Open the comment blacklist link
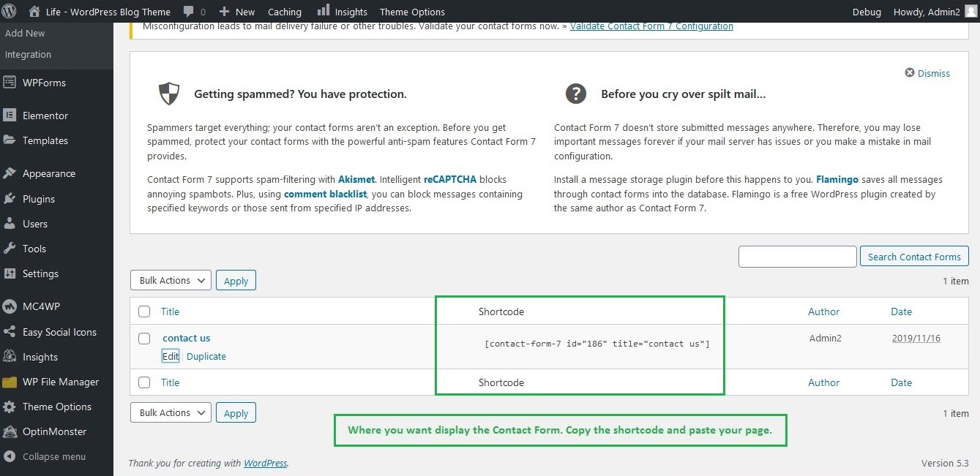The image size is (980, 476). click(325, 194)
